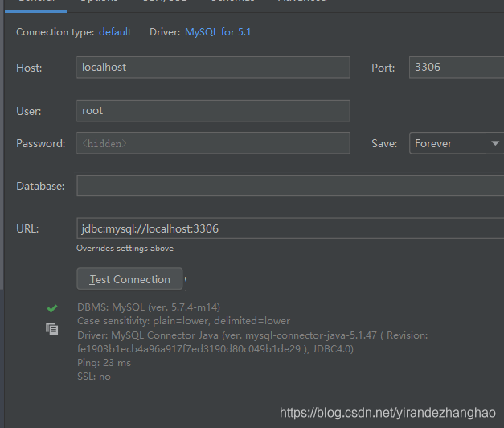Image resolution: width=504 pixels, height=428 pixels.
Task: Select the User field containing root
Action: click(213, 111)
